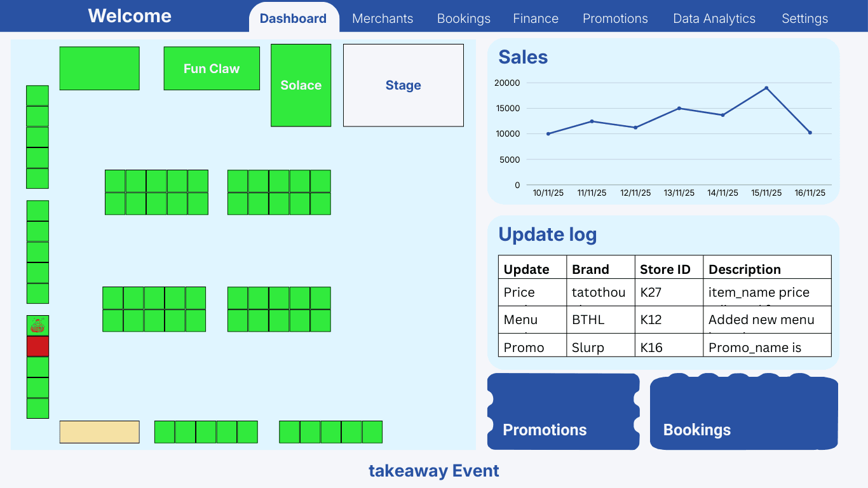
Task: Open the Merchants tab
Action: pyautogui.click(x=383, y=18)
